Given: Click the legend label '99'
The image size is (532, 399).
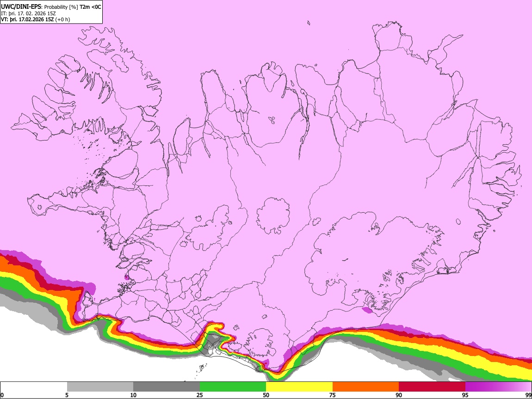Looking at the screenshot, I should [528, 395].
